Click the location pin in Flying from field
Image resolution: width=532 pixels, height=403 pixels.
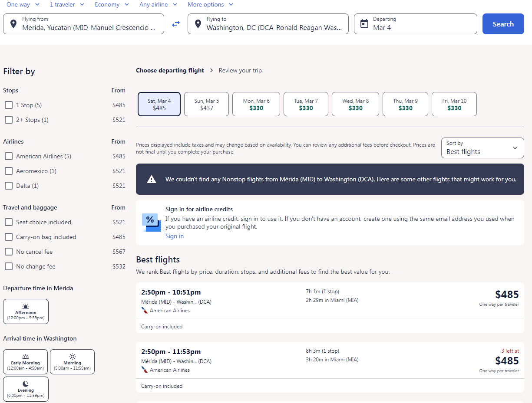13,24
